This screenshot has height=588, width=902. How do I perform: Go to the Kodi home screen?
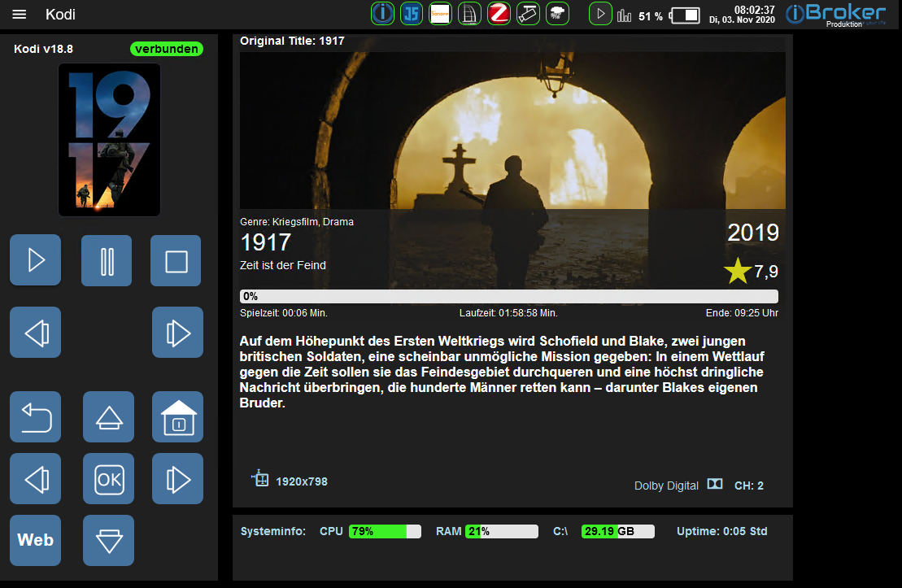point(178,417)
